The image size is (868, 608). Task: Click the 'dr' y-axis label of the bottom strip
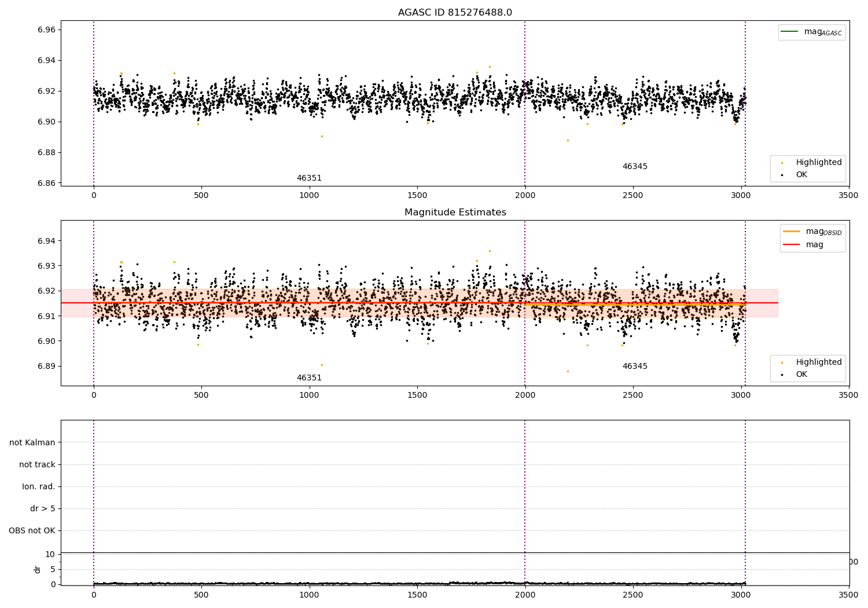(x=38, y=569)
